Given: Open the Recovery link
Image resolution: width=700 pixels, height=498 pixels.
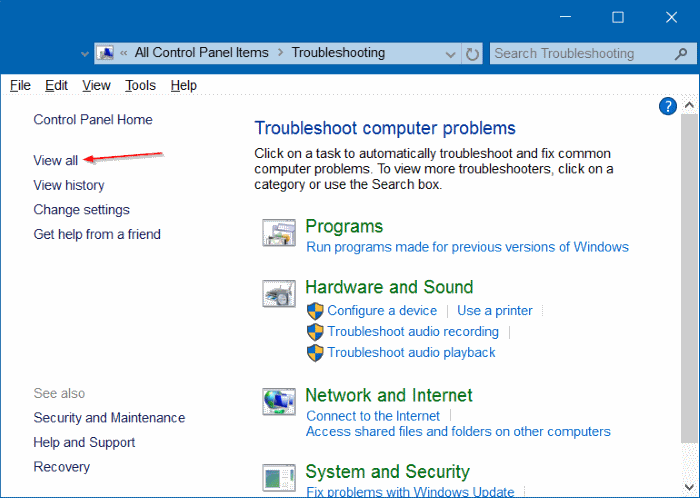Looking at the screenshot, I should (x=62, y=467).
